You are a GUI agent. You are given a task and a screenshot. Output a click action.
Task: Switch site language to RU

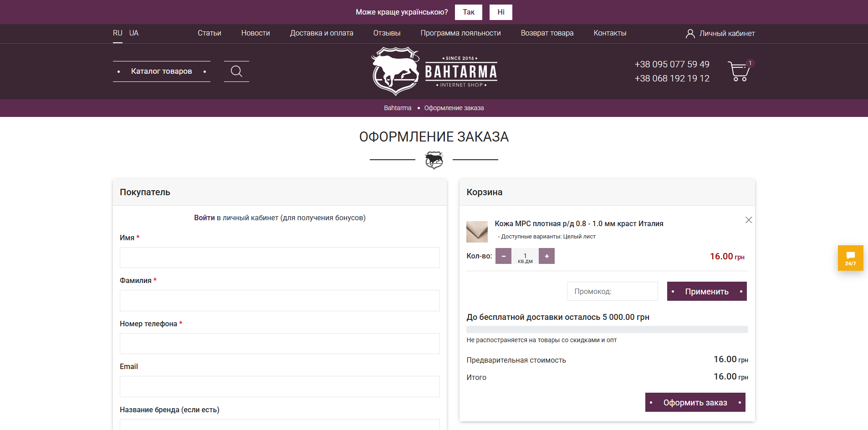click(x=117, y=33)
